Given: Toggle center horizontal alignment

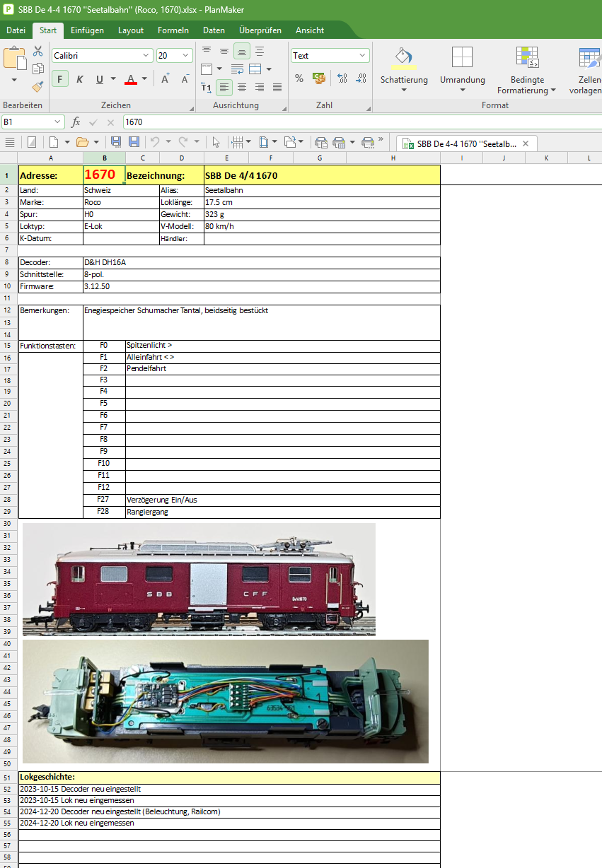Looking at the screenshot, I should click(x=242, y=87).
